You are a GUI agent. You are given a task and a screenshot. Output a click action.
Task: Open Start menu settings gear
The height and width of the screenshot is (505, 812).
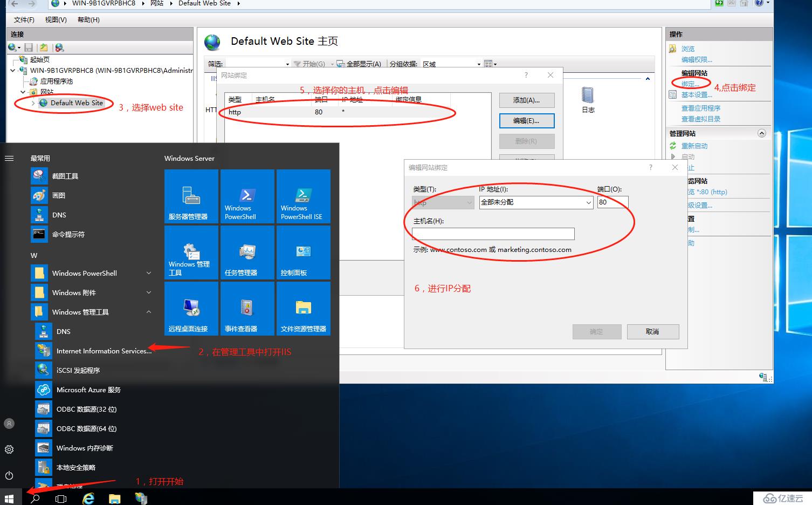9,449
